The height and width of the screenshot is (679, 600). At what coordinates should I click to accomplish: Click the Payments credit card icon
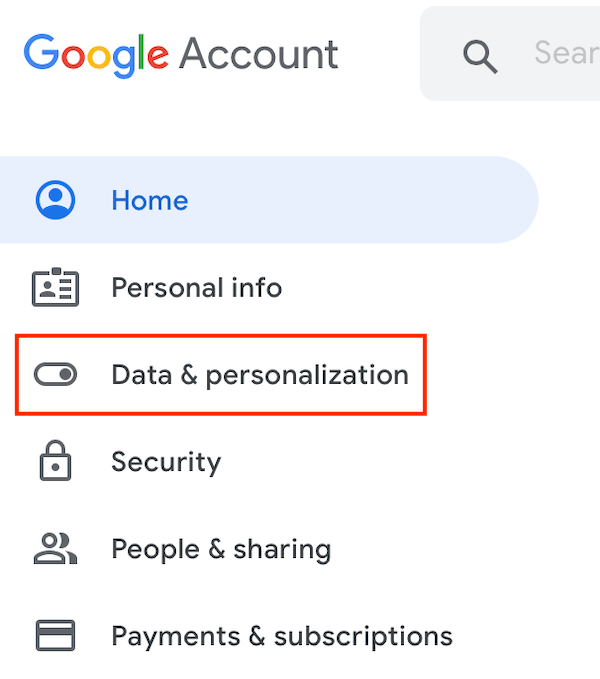[55, 635]
